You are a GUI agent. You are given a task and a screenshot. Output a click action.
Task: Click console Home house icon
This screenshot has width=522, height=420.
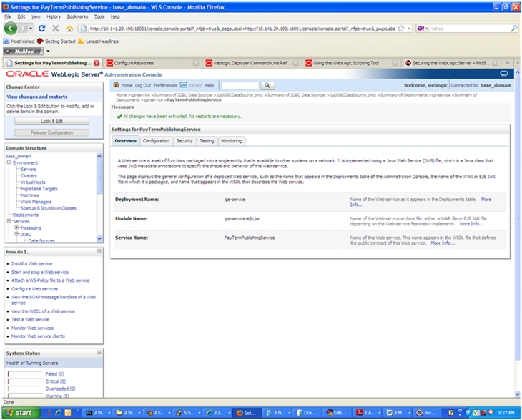[116, 84]
